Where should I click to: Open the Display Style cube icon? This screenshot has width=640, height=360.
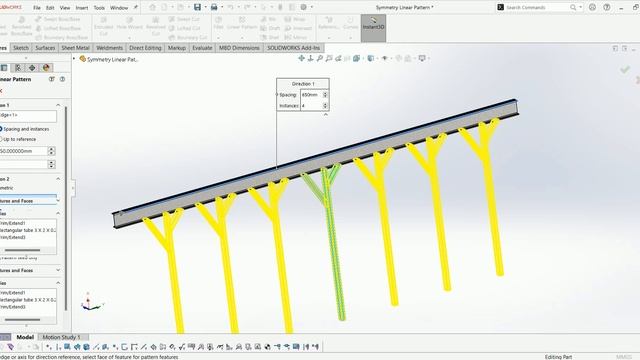(371, 58)
